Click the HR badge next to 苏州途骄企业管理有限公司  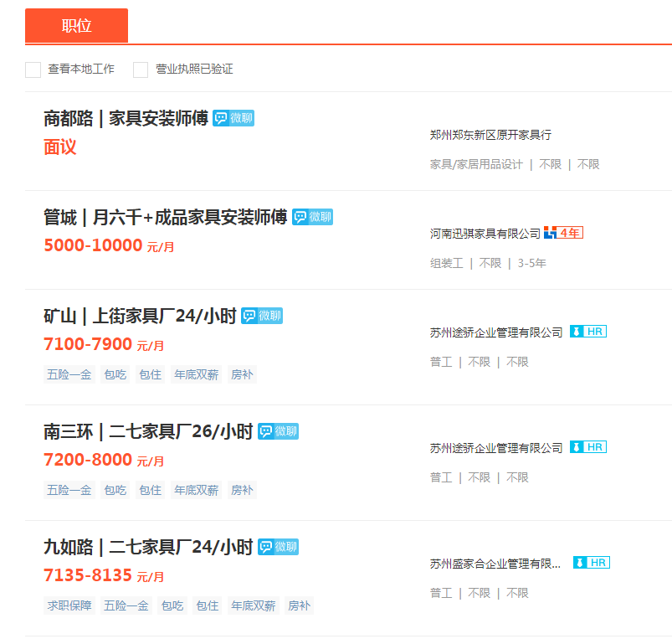pyautogui.click(x=588, y=331)
